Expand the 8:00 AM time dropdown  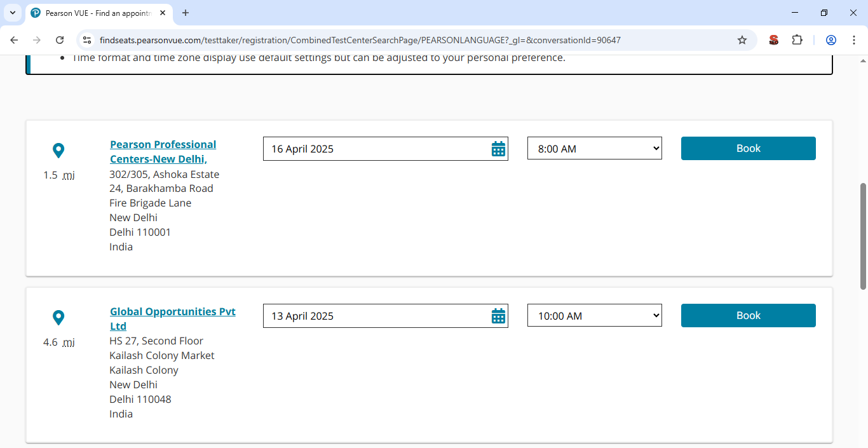click(594, 149)
